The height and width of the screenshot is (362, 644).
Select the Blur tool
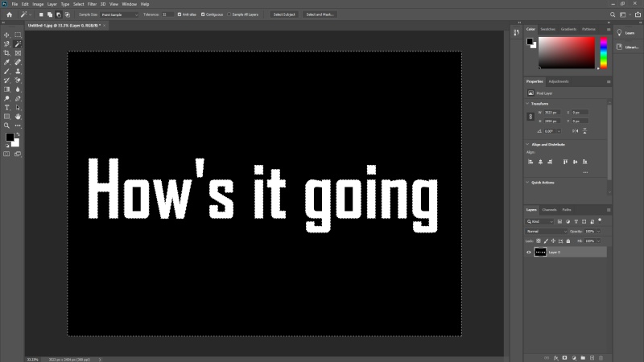18,89
